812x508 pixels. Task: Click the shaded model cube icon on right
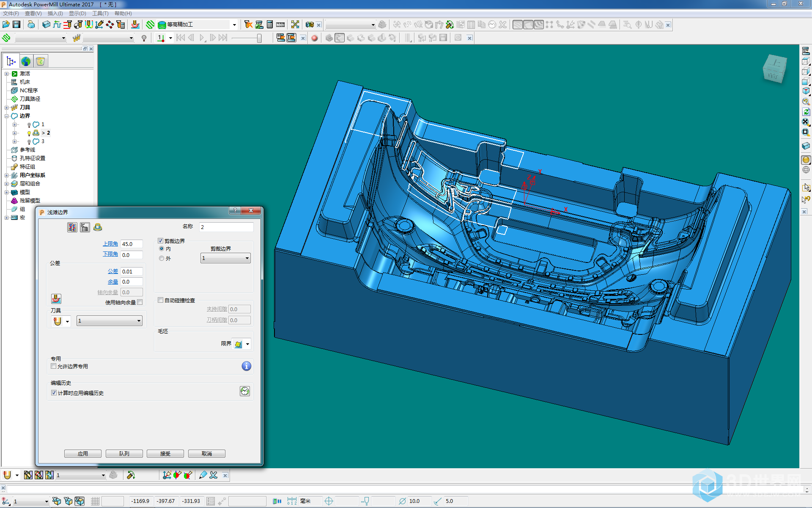tap(806, 146)
